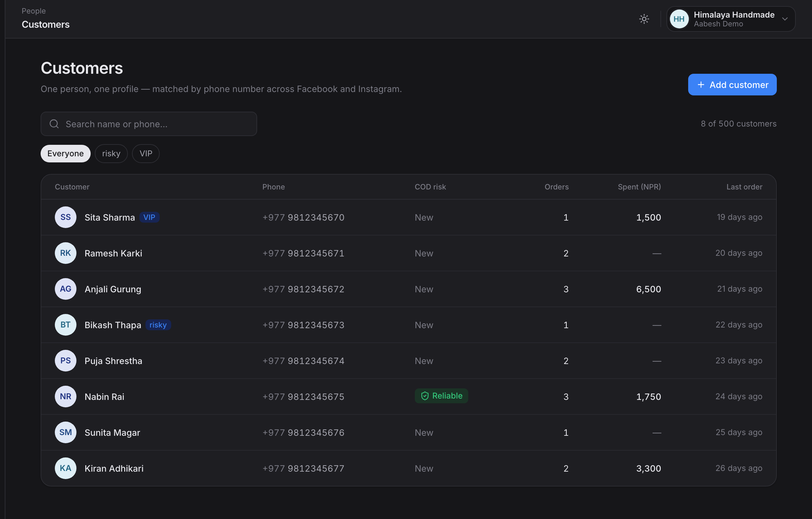Click the 6,500 spent value
812x519 pixels.
tap(649, 289)
